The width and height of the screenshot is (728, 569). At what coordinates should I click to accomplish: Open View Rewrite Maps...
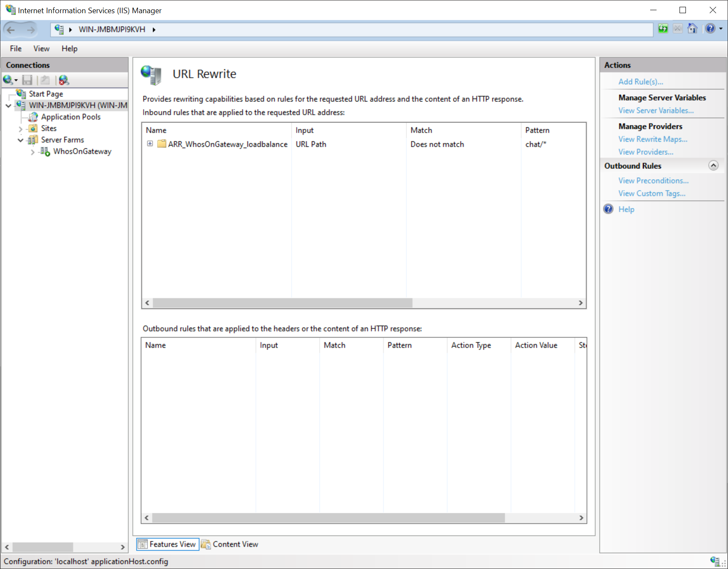point(653,139)
